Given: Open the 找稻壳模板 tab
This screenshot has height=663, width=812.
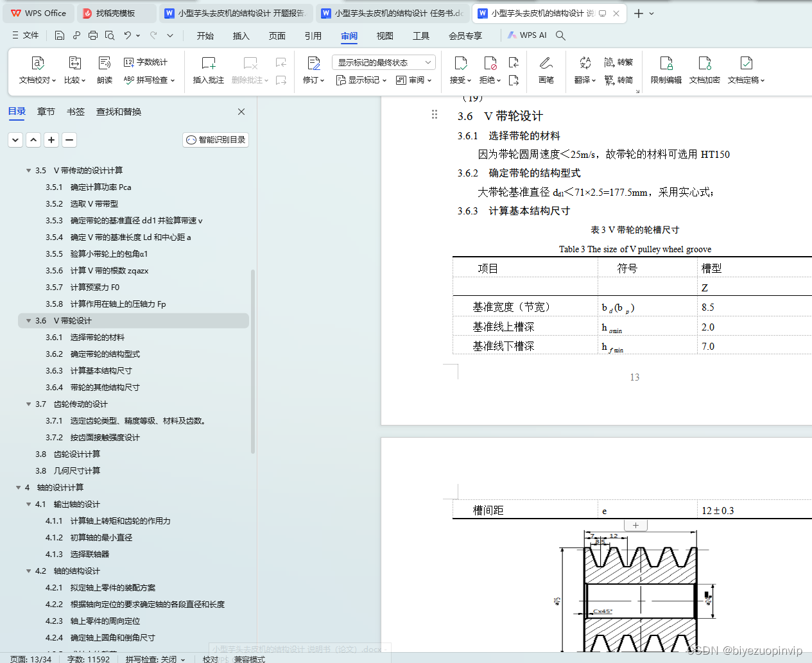Looking at the screenshot, I should [x=116, y=13].
